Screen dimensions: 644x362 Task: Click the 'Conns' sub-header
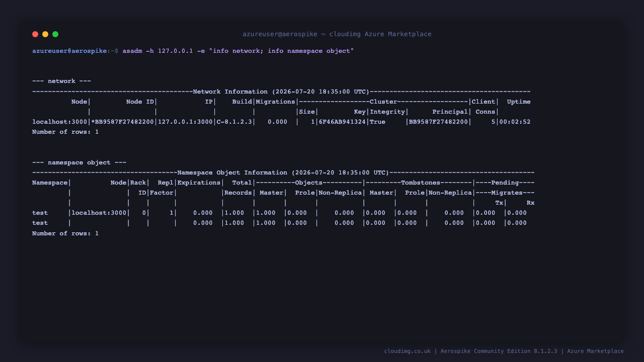[486, 112]
